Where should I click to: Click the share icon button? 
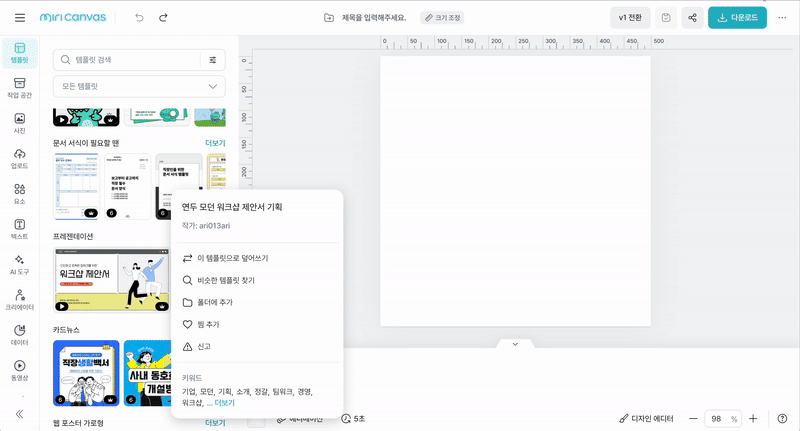pyautogui.click(x=692, y=18)
